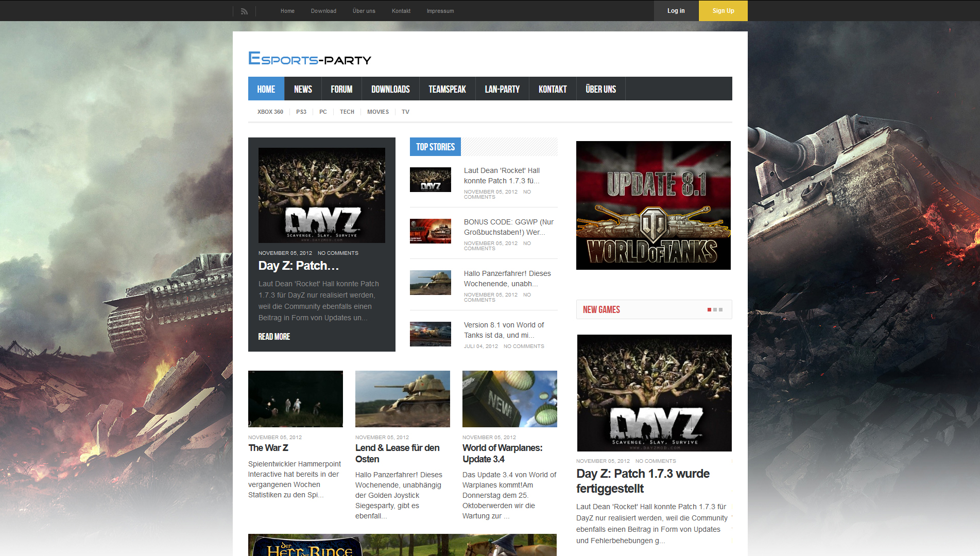Select the HOME main menu tab
980x556 pixels.
tap(266, 89)
